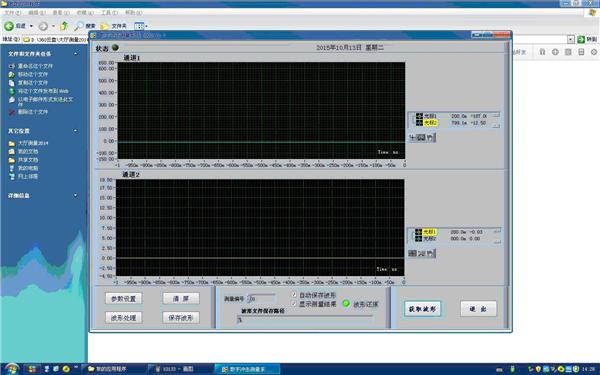Click the Explorer forward arrow icon

[43, 26]
